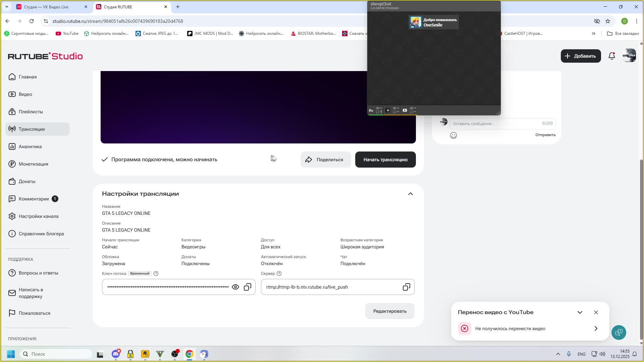Reveal the stream key with eye icon

(x=235, y=287)
